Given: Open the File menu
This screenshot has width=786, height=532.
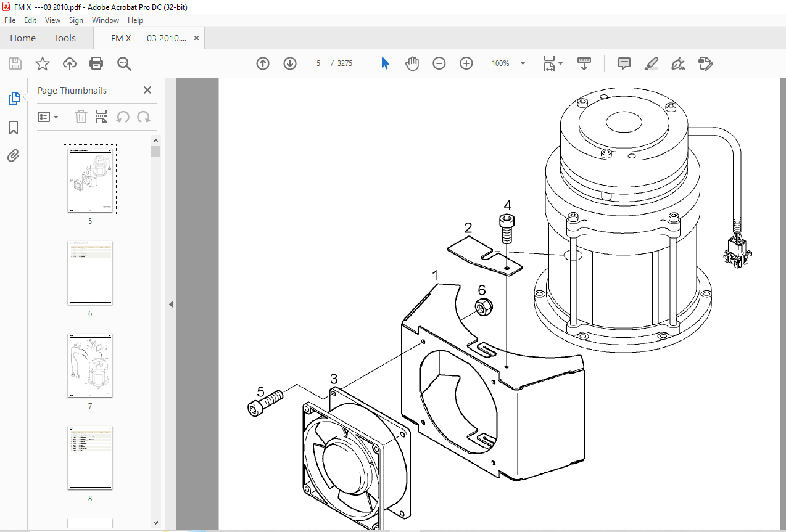Looking at the screenshot, I should [10, 20].
